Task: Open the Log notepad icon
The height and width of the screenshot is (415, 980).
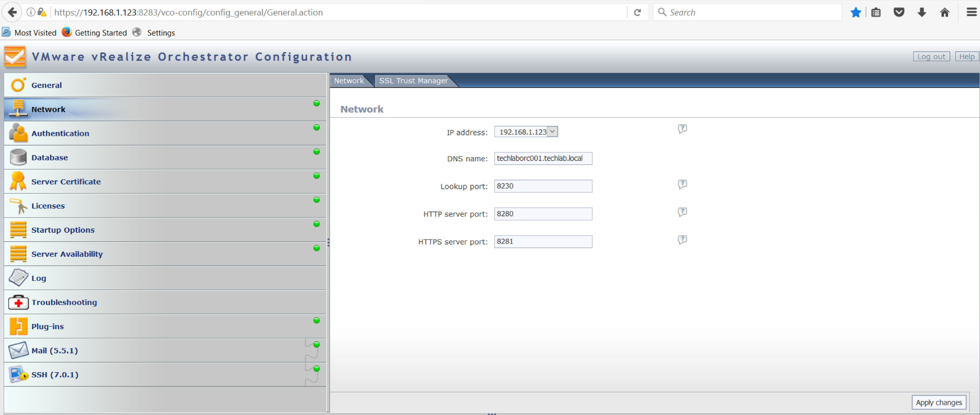Action: 18,278
